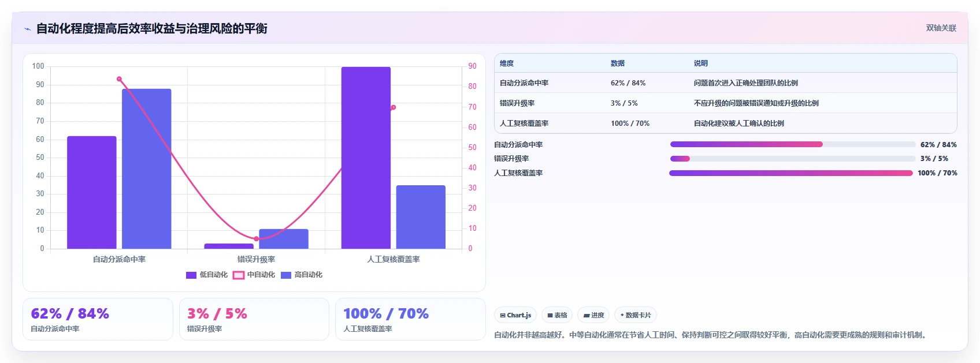Click the pink 中自动化 legend color swatch
The image size is (980, 363).
239,275
